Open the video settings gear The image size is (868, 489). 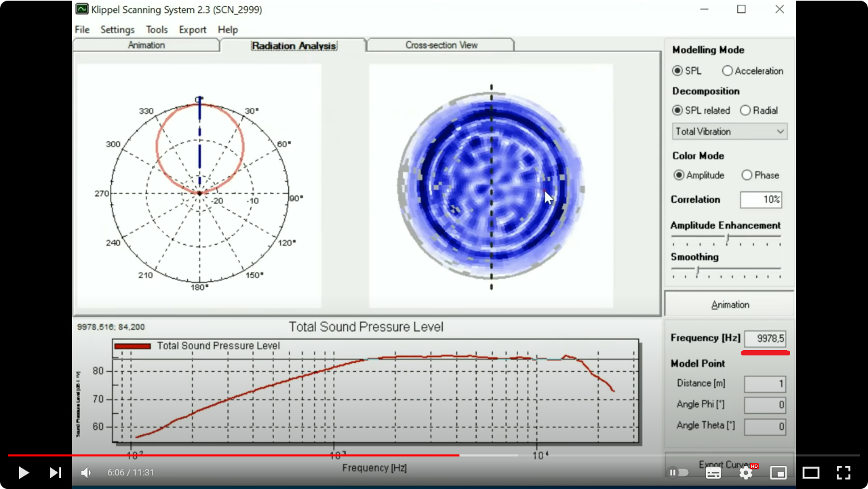click(x=746, y=473)
